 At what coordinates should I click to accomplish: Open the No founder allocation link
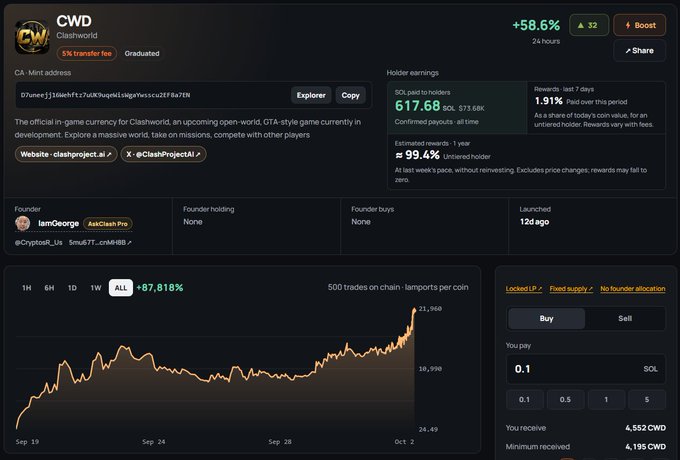pyautogui.click(x=633, y=289)
